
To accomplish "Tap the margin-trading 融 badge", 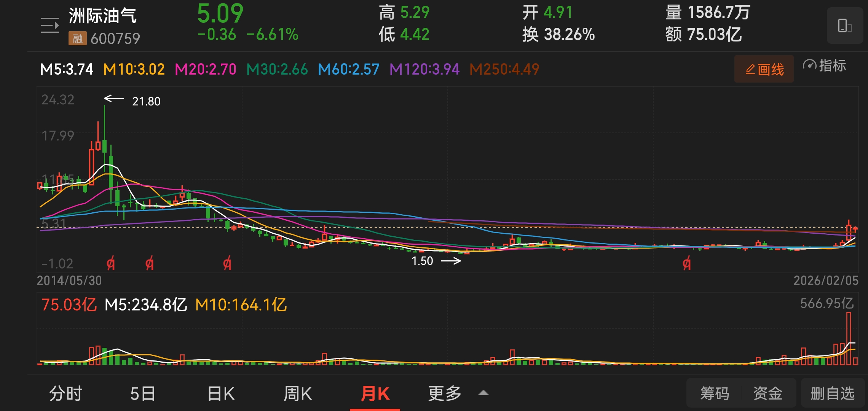I will 77,38.
